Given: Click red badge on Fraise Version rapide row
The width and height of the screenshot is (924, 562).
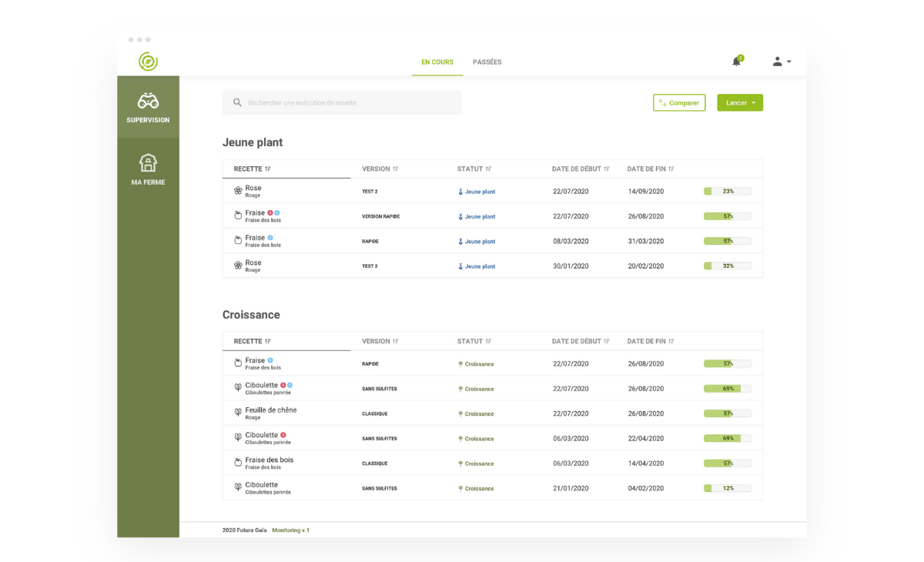Looking at the screenshot, I should click(270, 212).
